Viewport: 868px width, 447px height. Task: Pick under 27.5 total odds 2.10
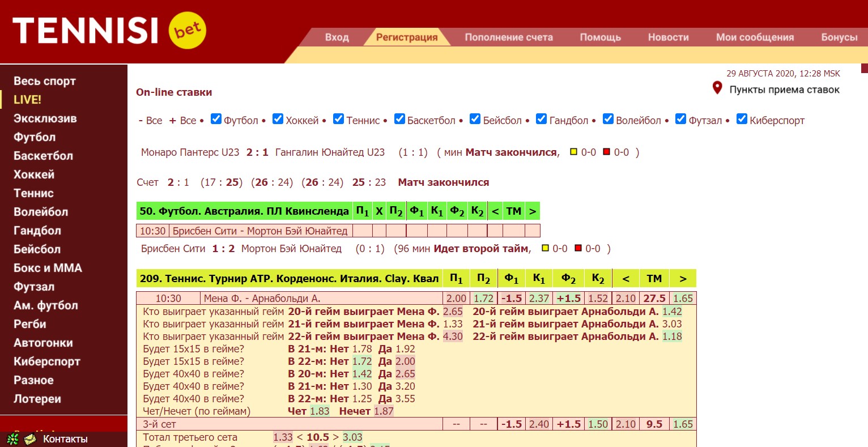click(x=626, y=299)
